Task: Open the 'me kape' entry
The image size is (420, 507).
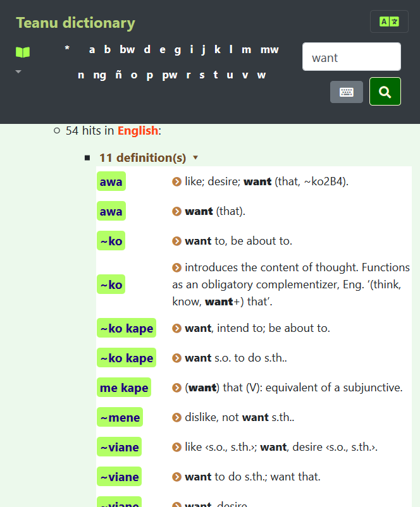Action: pos(124,388)
